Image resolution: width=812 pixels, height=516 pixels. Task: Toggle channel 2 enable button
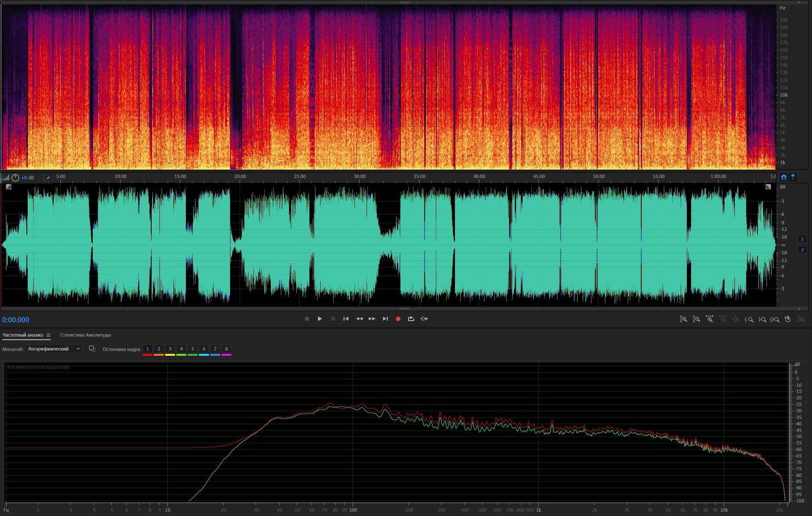(802, 250)
